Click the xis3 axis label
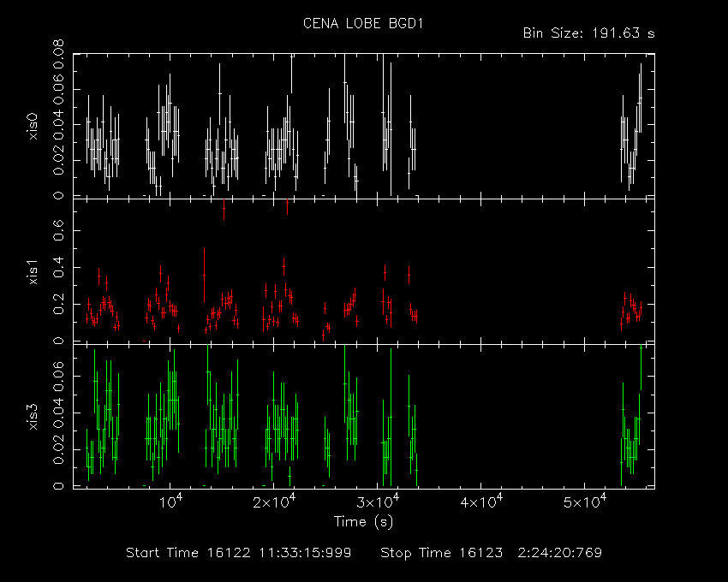Screen dimensions: 728x582 [x=33, y=416]
